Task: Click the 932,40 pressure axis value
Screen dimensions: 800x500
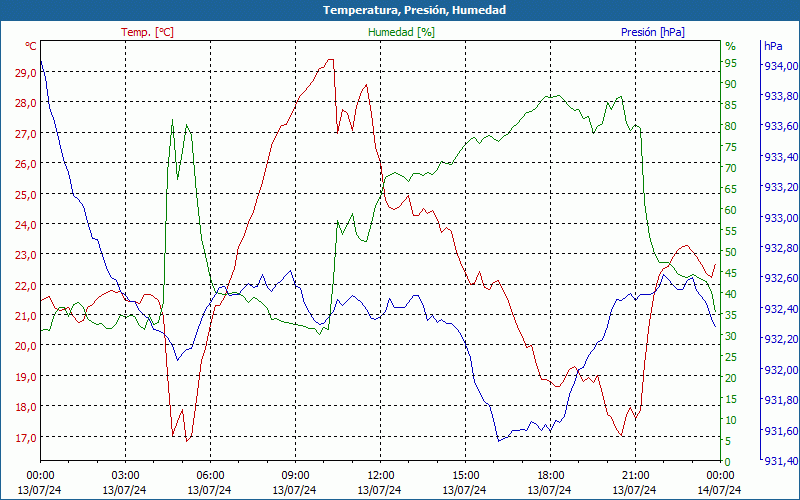Action: pos(780,309)
